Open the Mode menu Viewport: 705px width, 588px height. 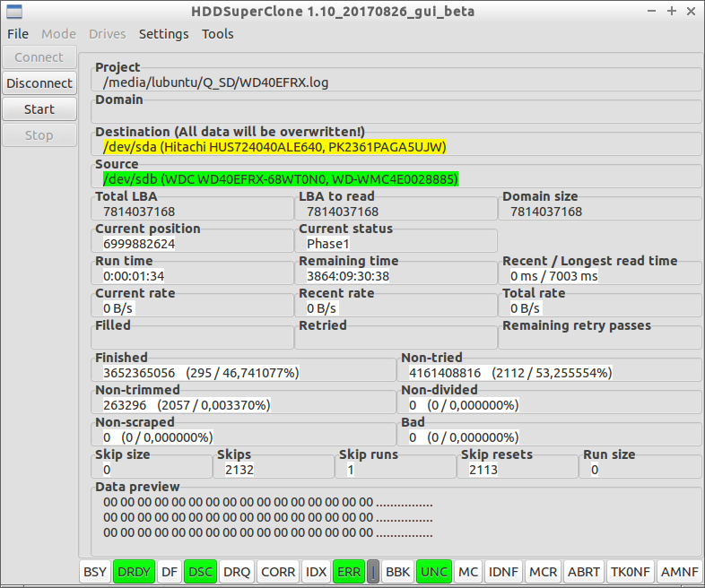pyautogui.click(x=58, y=34)
